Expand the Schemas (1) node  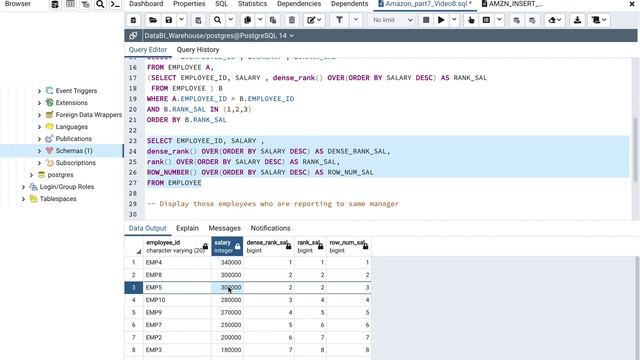point(39,151)
